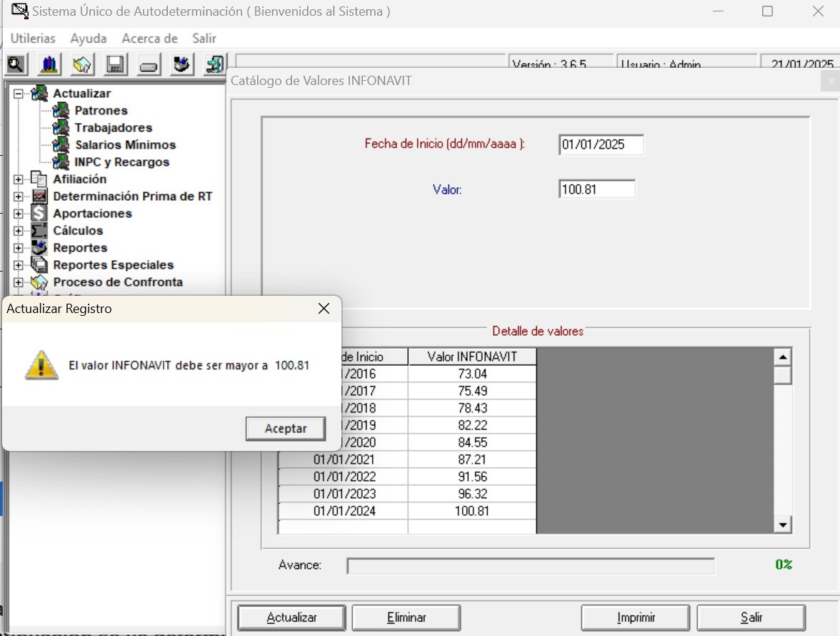Click the open folder toolbar icon

pyautogui.click(x=82, y=65)
